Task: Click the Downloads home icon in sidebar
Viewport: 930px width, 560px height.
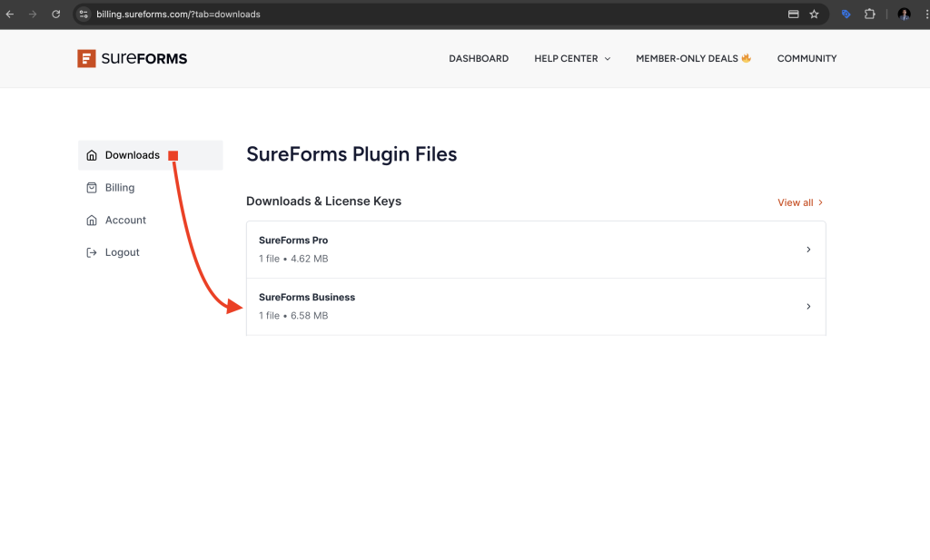Action: coord(91,155)
